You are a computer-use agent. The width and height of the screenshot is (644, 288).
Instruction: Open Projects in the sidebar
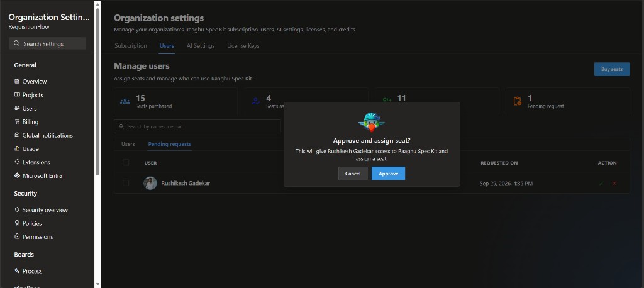[33, 95]
